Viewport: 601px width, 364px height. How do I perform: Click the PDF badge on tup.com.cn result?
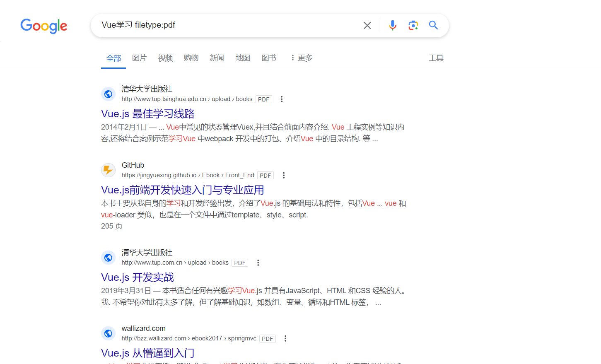coord(240,263)
